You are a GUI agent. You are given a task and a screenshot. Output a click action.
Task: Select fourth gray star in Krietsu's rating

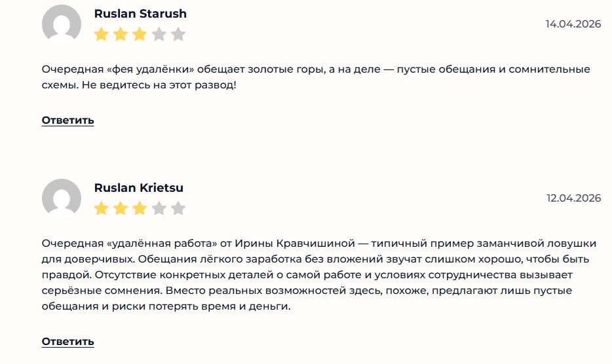coord(159,209)
